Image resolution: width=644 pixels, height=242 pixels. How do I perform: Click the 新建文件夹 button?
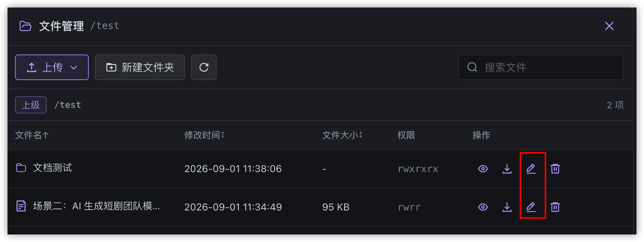[x=140, y=67]
